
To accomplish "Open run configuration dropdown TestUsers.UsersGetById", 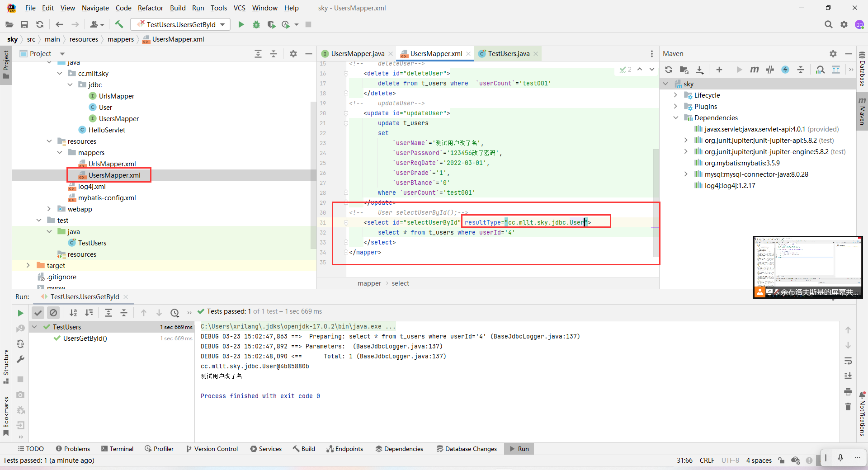I will 180,24.
